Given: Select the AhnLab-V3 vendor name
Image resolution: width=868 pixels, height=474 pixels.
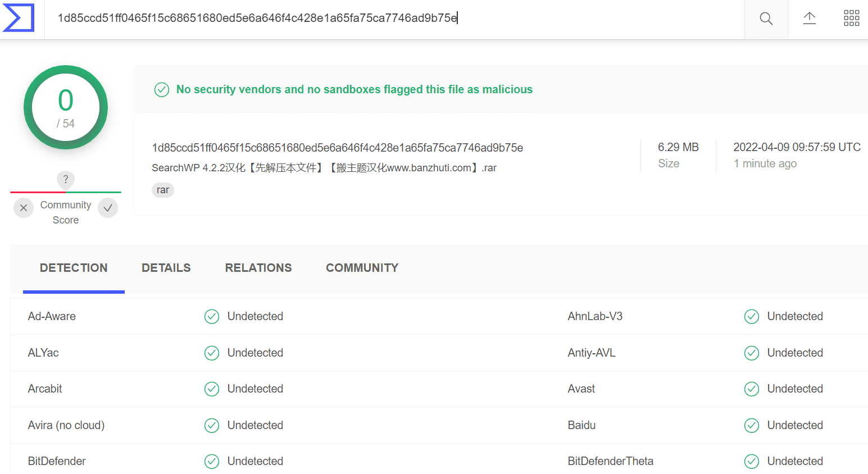Looking at the screenshot, I should tap(595, 316).
